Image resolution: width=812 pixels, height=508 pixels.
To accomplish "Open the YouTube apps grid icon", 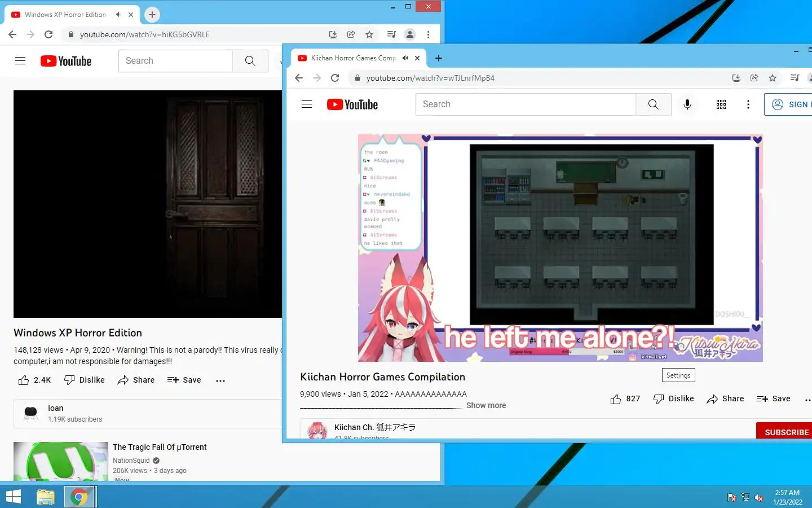I will click(721, 104).
